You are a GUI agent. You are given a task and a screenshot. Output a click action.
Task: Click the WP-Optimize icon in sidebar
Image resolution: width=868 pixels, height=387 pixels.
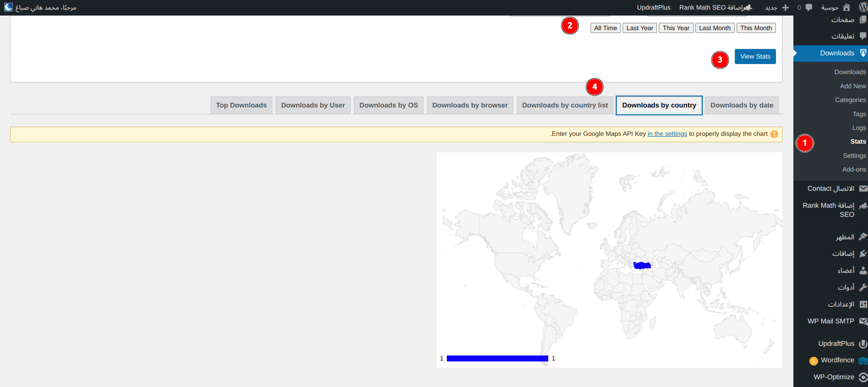tap(863, 377)
